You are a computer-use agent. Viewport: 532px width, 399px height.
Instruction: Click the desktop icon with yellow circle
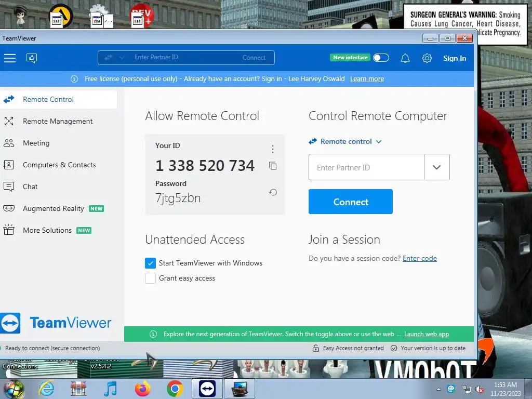[x=61, y=16]
